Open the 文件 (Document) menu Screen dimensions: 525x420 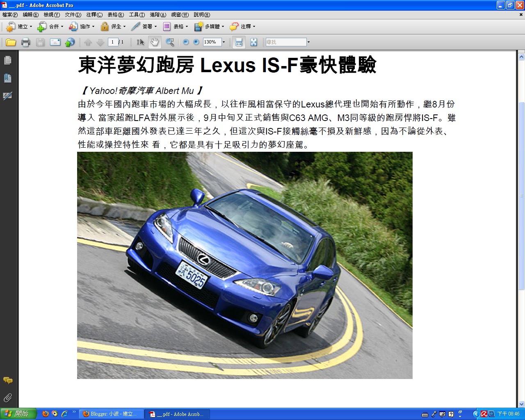point(73,15)
